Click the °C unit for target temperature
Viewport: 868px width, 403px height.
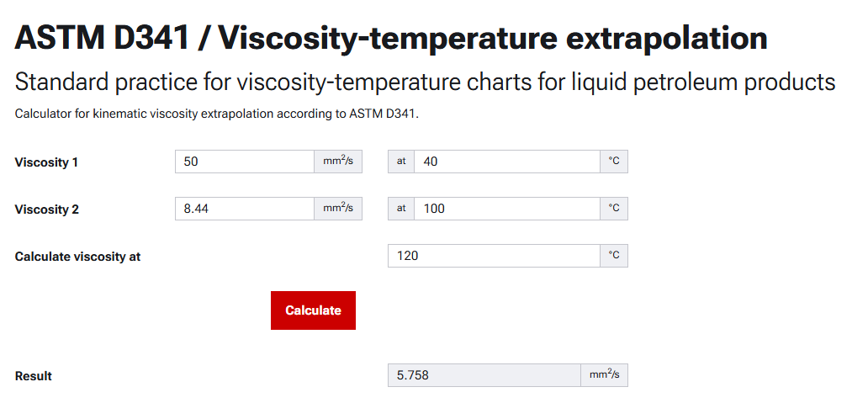click(614, 256)
